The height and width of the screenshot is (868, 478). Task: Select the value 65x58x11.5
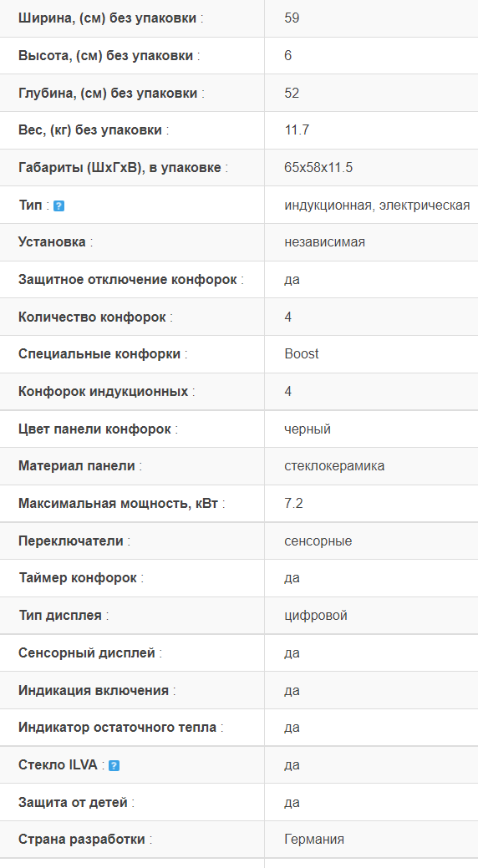[318, 167]
